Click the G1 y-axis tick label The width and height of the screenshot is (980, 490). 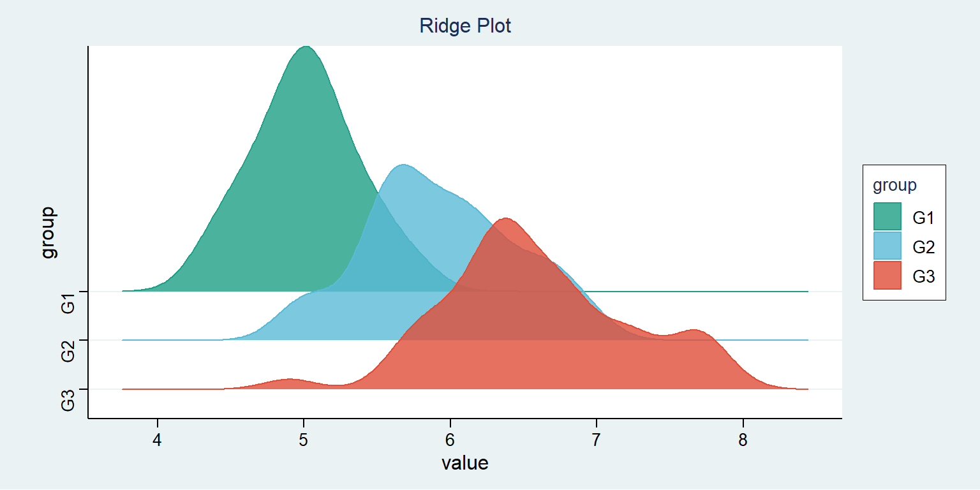[68, 304]
